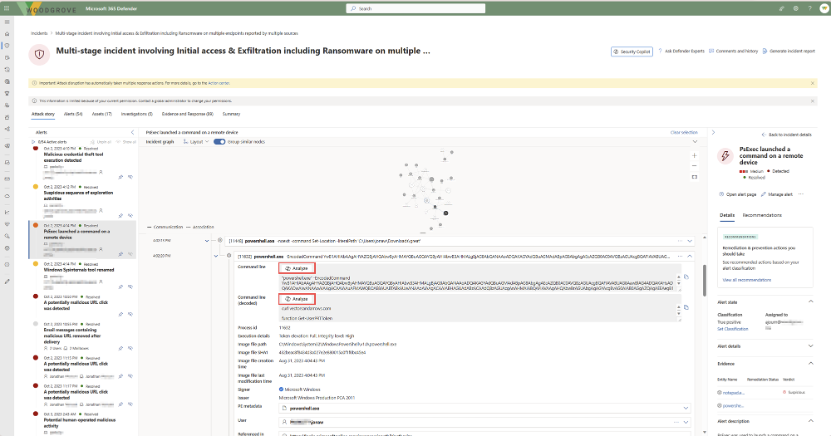Click Clear selection link
This screenshot has height=436, width=832.
[x=684, y=132]
